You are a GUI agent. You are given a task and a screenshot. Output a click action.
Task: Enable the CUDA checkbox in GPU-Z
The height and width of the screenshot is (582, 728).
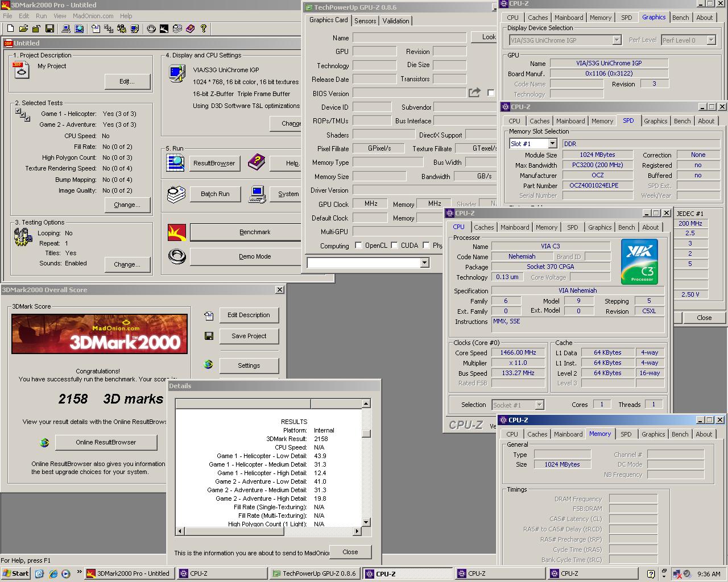(394, 246)
